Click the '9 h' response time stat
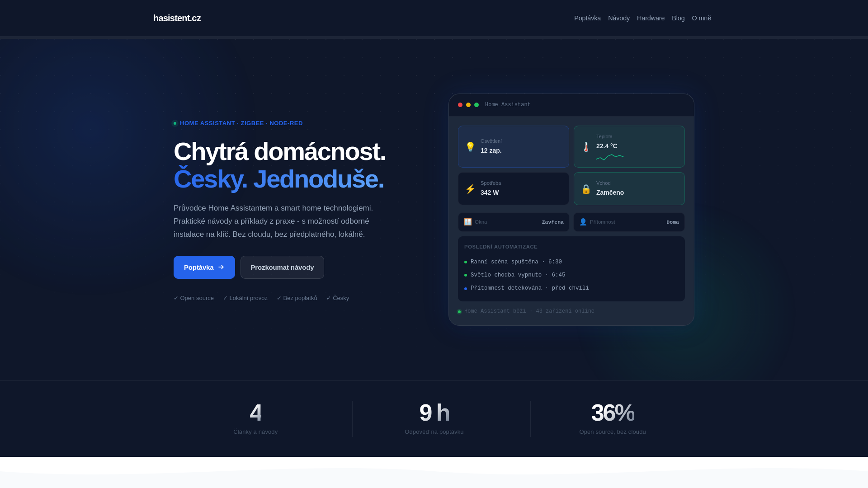The image size is (868, 488). point(434,413)
